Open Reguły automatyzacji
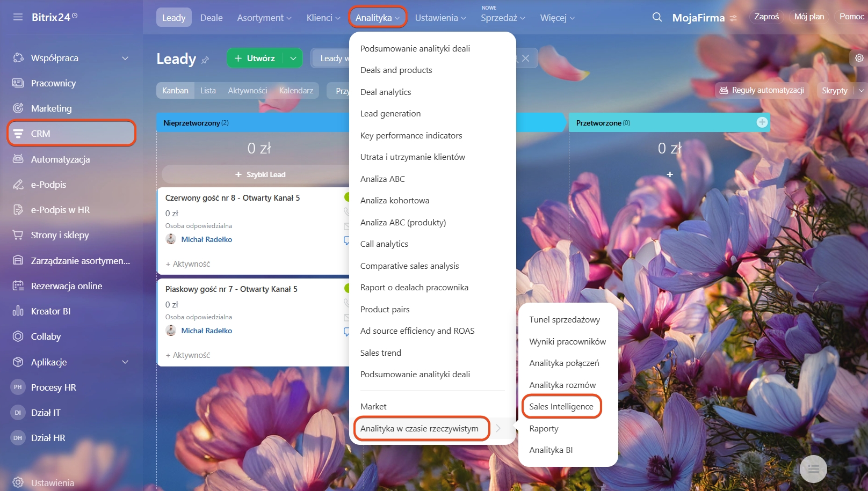Image resolution: width=868 pixels, height=491 pixels. click(x=762, y=90)
